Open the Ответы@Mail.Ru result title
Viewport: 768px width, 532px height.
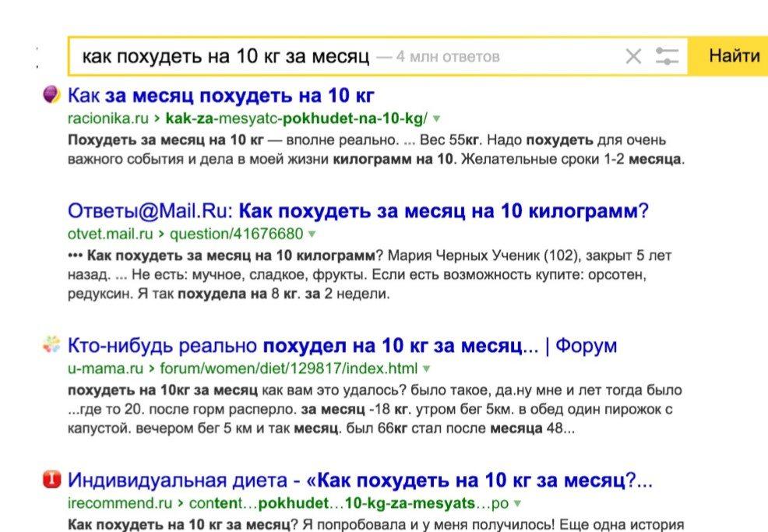[358, 211]
